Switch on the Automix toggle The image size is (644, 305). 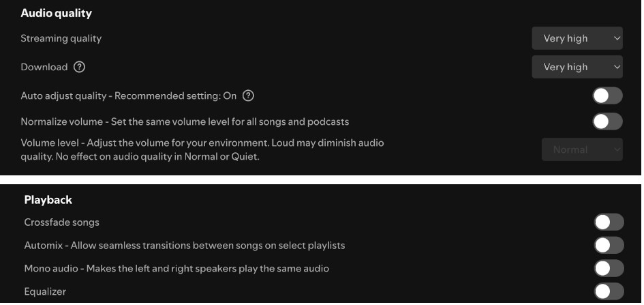tap(609, 246)
